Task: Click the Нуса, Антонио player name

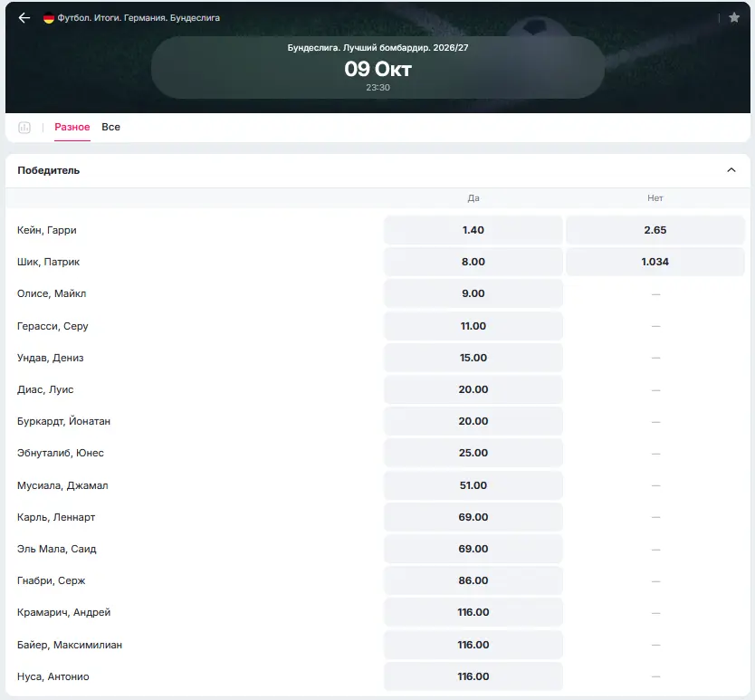Action: (53, 676)
